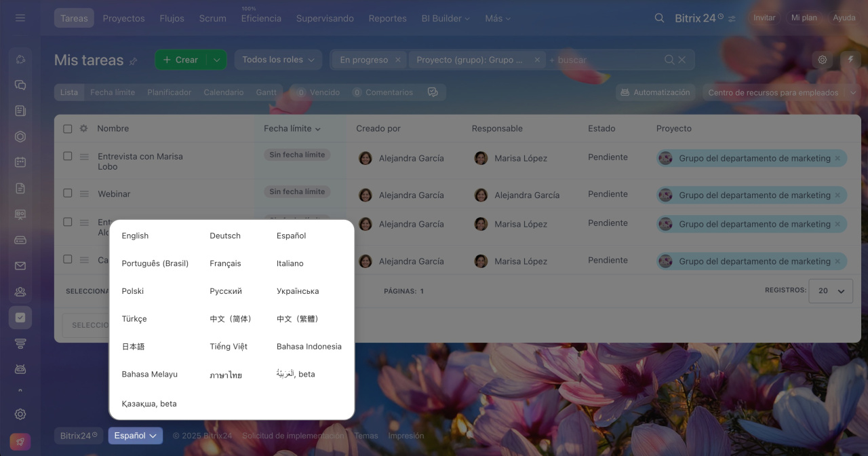Viewport: 868px width, 456px height.
Task: Open the news feed icon in sidebar
Action: [20, 111]
